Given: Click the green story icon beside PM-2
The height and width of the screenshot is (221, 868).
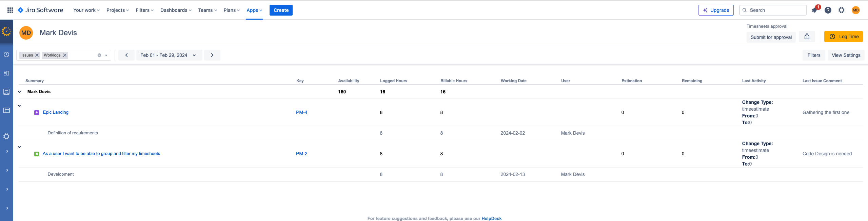Looking at the screenshot, I should click(x=36, y=153).
